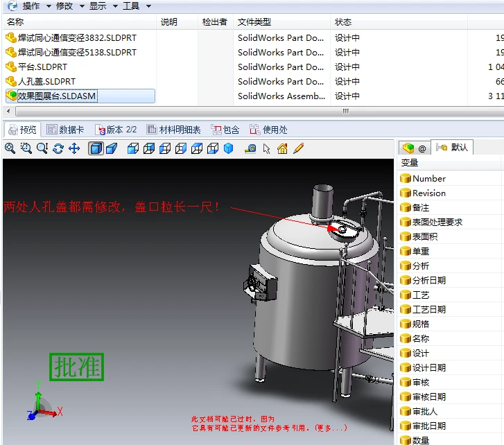Toggle the shaded display mode cube
504x445 pixels.
(x=96, y=148)
